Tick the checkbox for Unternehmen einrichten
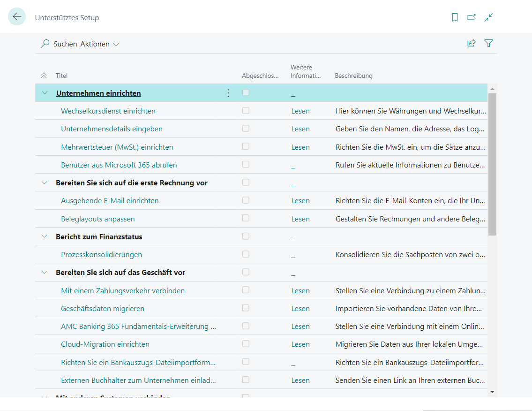The height and width of the screenshot is (411, 532). [x=246, y=92]
